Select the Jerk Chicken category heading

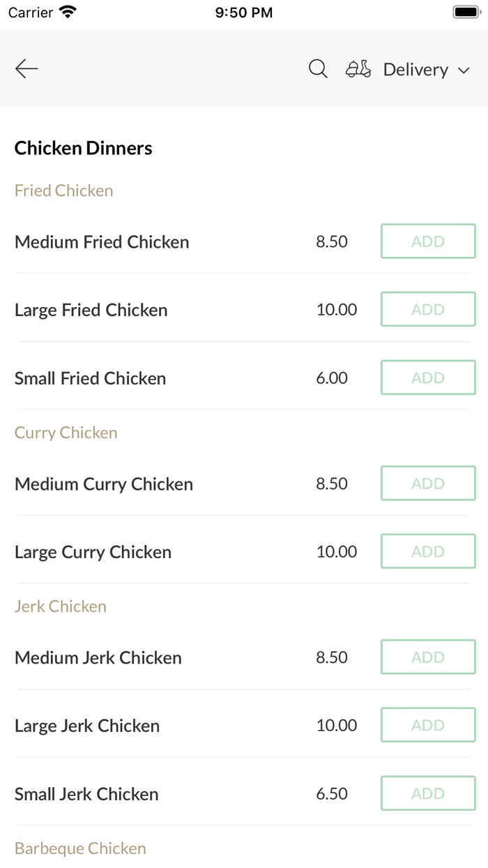[61, 606]
